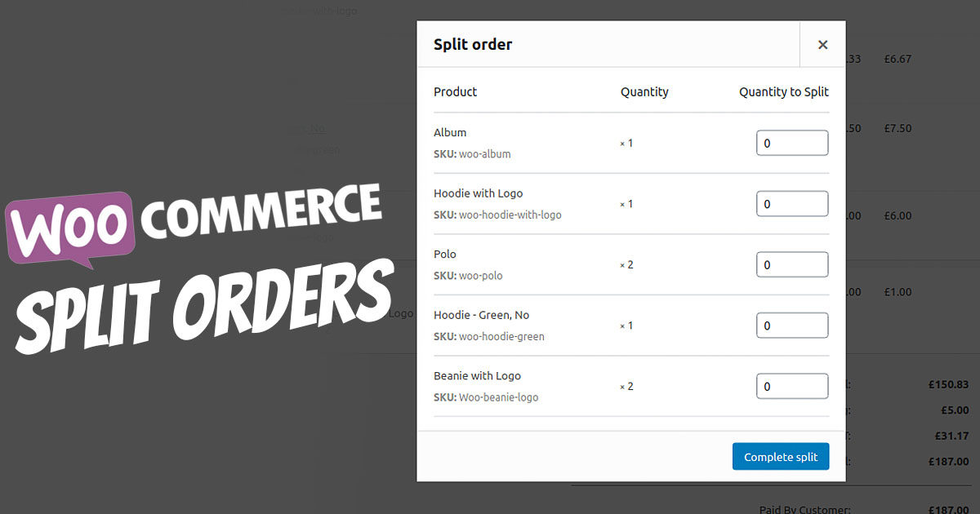Click the Hoodie - Green quantity box
The width and height of the screenshot is (980, 514).
791,325
